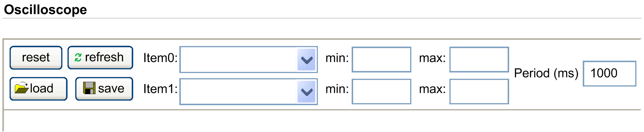Focus the Item1 min input field
The image size is (644, 132).
381,92
